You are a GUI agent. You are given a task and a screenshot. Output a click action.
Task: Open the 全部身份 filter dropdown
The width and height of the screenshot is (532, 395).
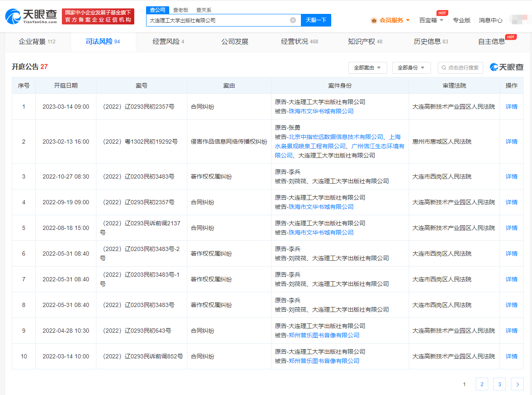tap(411, 67)
